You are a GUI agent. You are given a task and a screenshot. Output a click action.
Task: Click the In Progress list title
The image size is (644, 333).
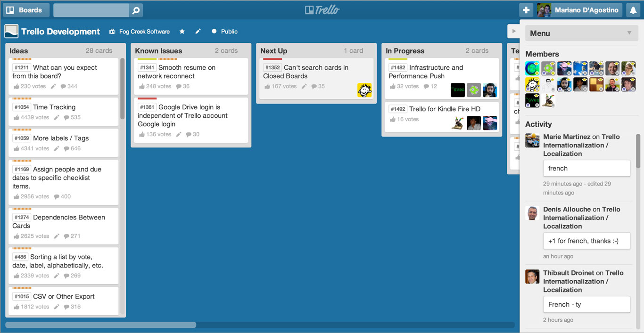click(405, 51)
